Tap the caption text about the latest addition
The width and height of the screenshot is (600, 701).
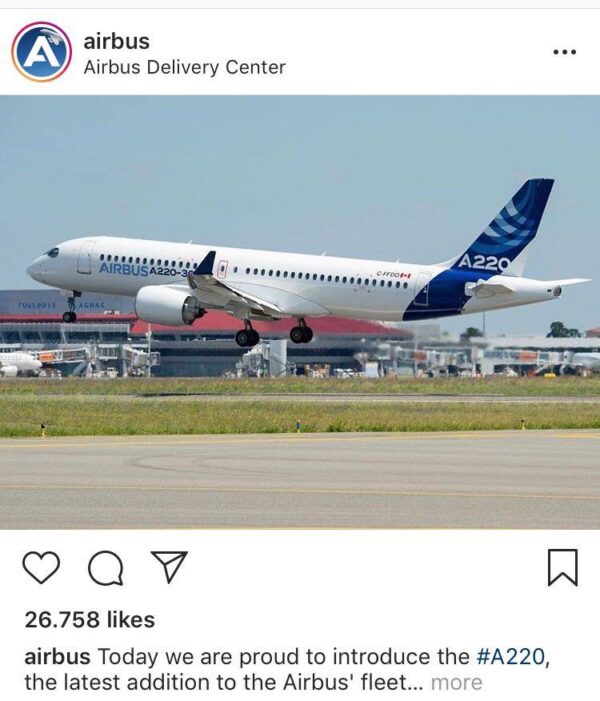216,683
